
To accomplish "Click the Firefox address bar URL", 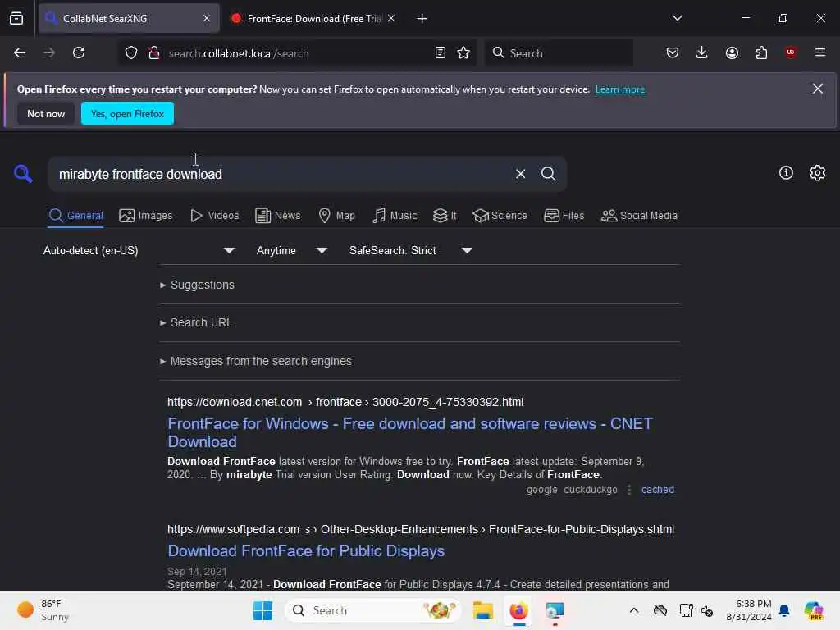I will pos(239,53).
